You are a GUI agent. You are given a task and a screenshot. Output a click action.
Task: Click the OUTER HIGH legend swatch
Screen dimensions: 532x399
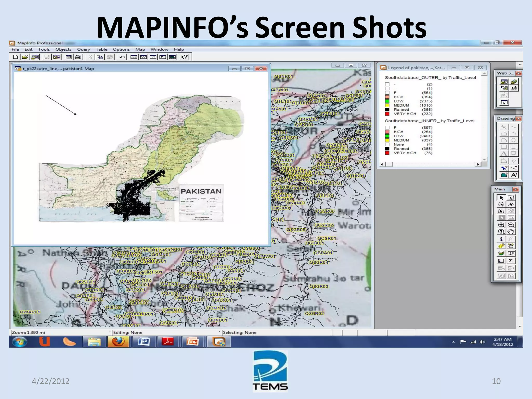pos(387,97)
